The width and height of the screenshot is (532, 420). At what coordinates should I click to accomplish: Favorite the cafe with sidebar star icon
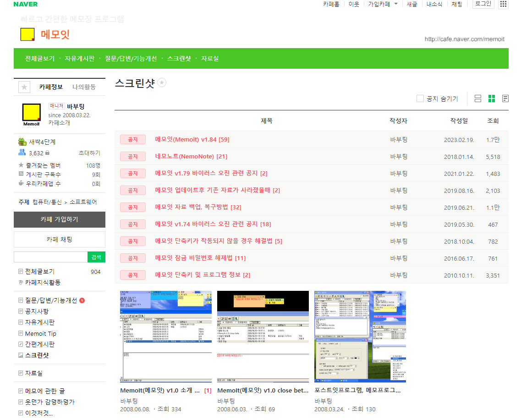point(24,87)
